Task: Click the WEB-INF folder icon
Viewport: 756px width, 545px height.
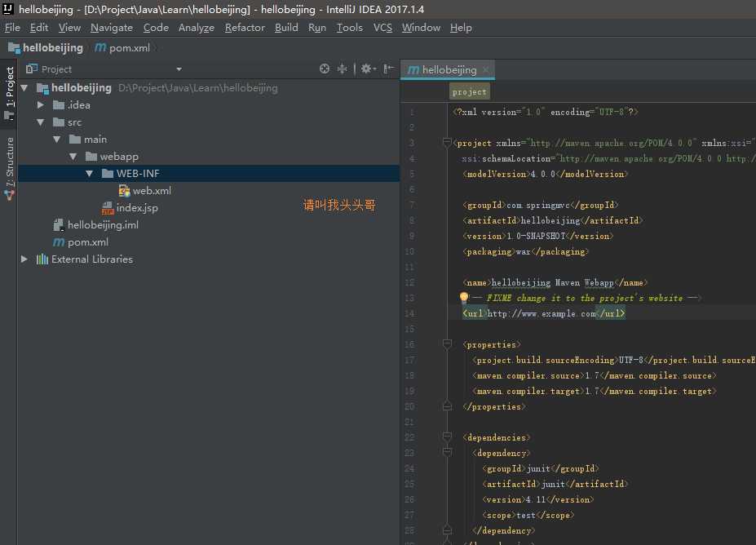Action: click(108, 174)
